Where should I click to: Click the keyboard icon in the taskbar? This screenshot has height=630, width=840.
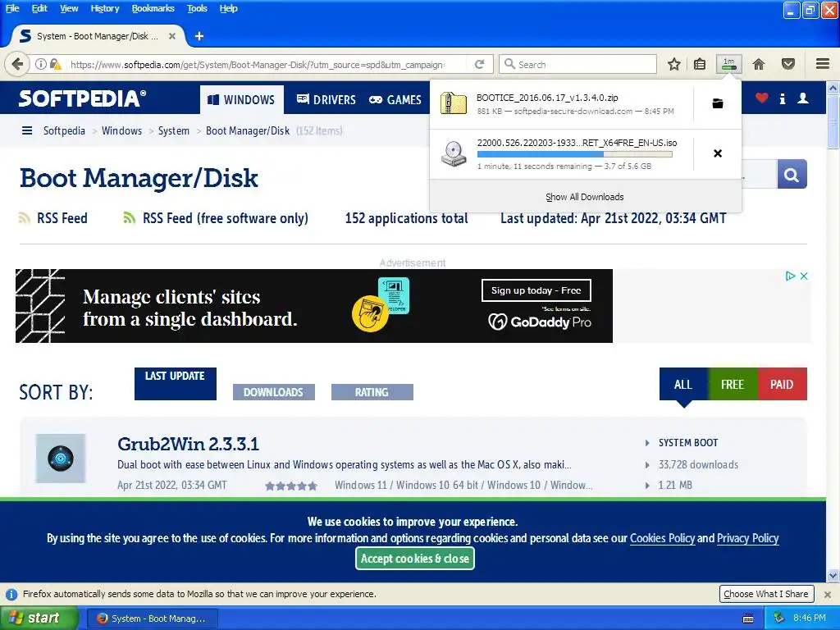pos(748,619)
